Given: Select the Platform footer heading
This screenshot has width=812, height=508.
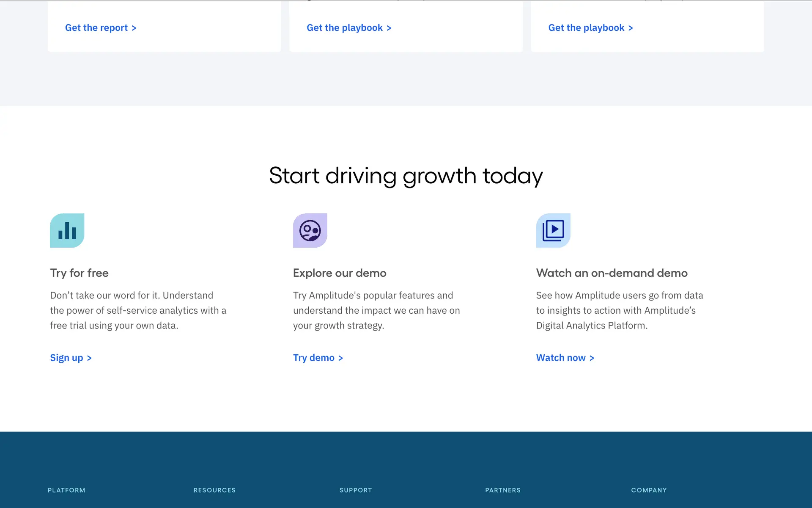Looking at the screenshot, I should (66, 490).
